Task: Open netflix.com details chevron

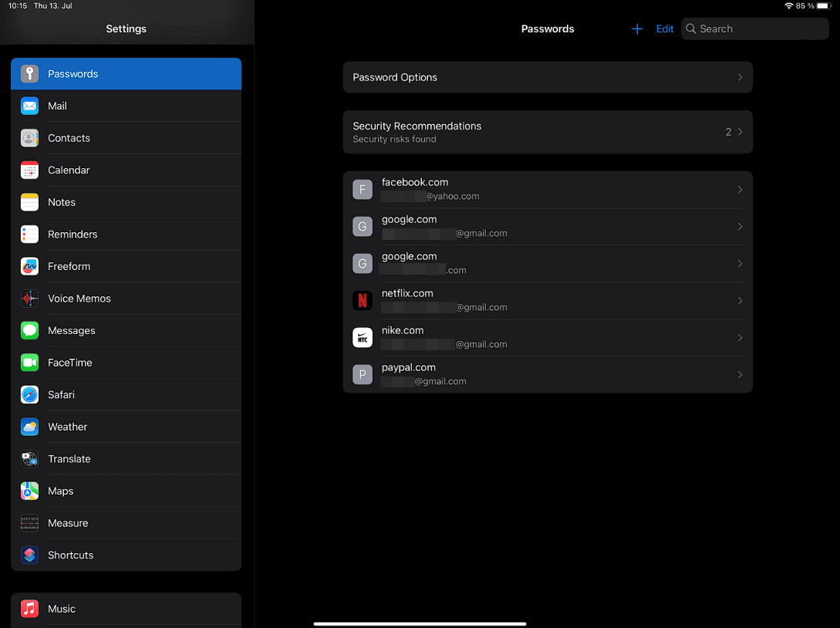Action: tap(740, 301)
